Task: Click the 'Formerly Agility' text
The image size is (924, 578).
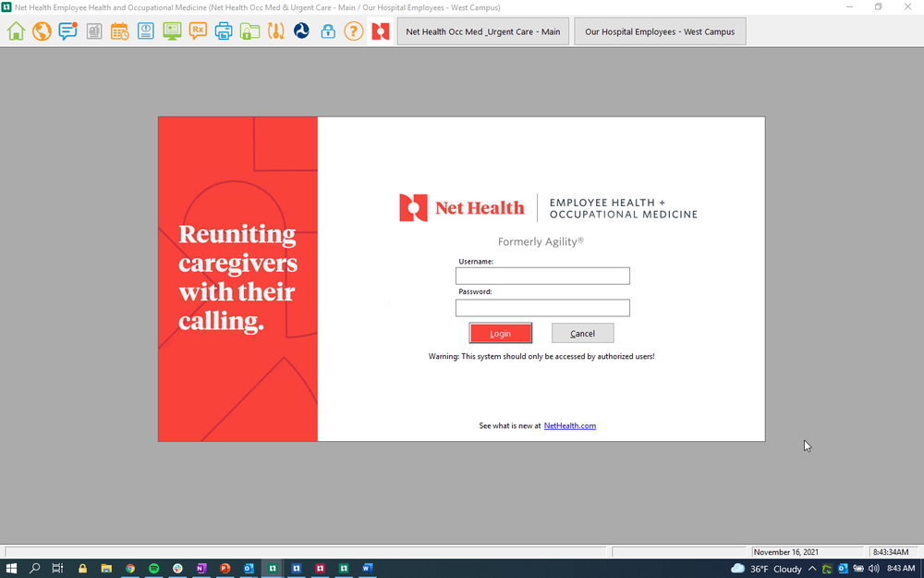Action: [541, 241]
